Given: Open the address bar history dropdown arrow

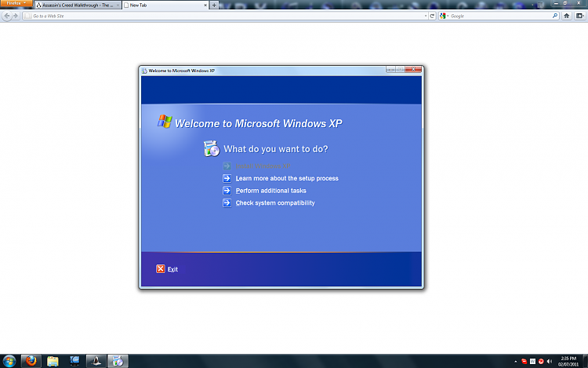Looking at the screenshot, I should click(425, 16).
